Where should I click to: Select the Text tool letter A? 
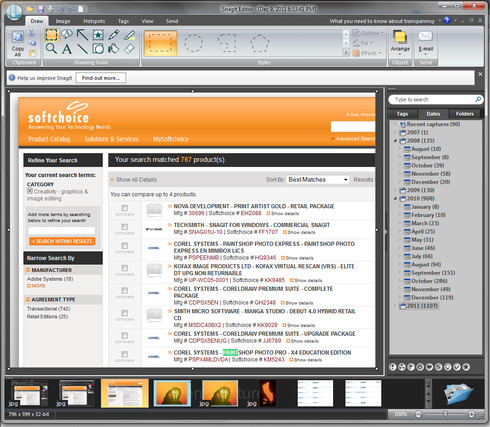point(67,49)
